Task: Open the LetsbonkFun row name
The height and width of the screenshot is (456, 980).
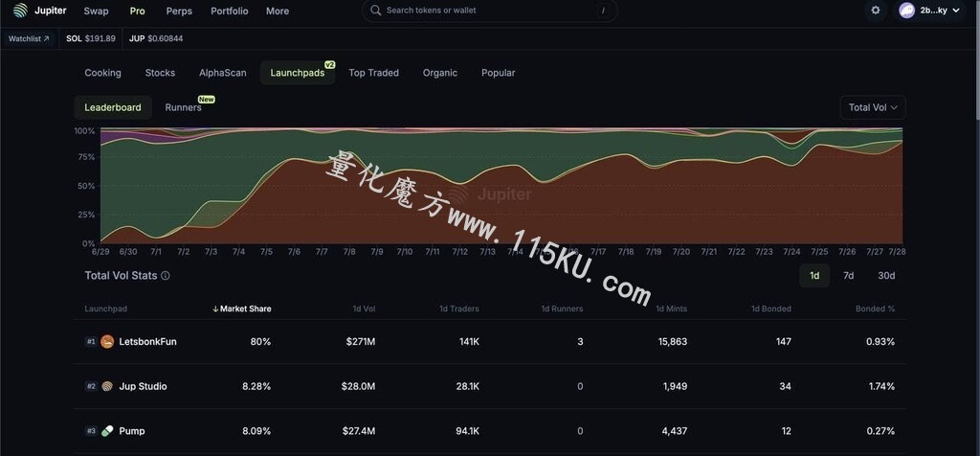Action: (147, 342)
